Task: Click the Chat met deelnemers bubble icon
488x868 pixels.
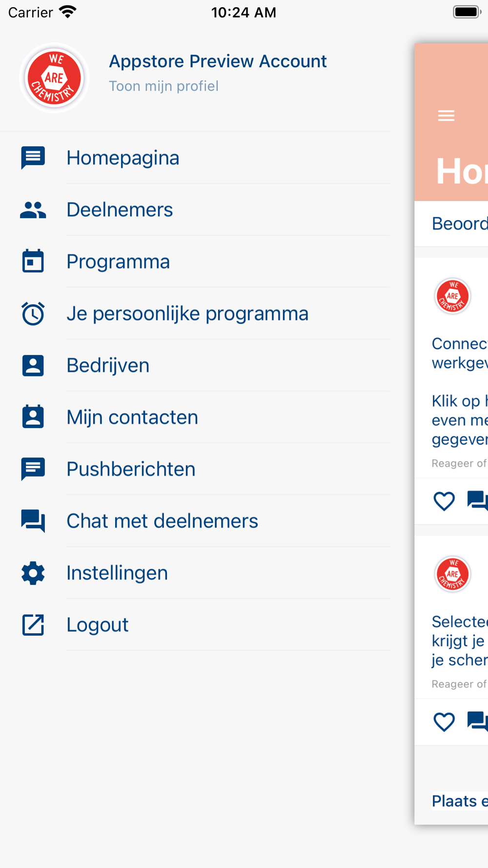Action: tap(33, 521)
